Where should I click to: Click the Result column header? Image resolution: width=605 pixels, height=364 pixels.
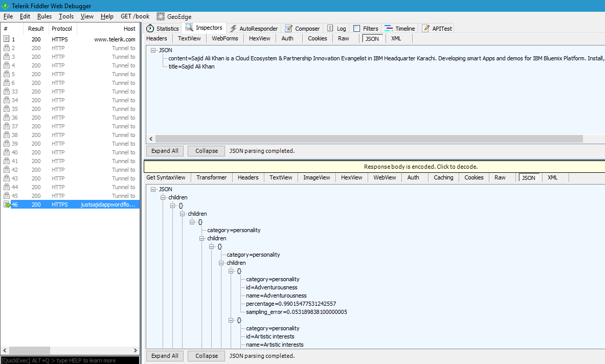point(36,29)
